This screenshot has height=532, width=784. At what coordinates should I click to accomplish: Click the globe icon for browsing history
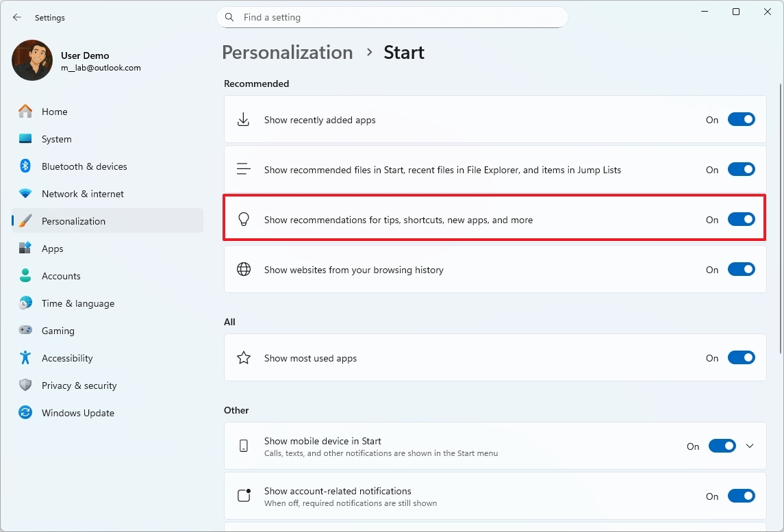pyautogui.click(x=243, y=270)
